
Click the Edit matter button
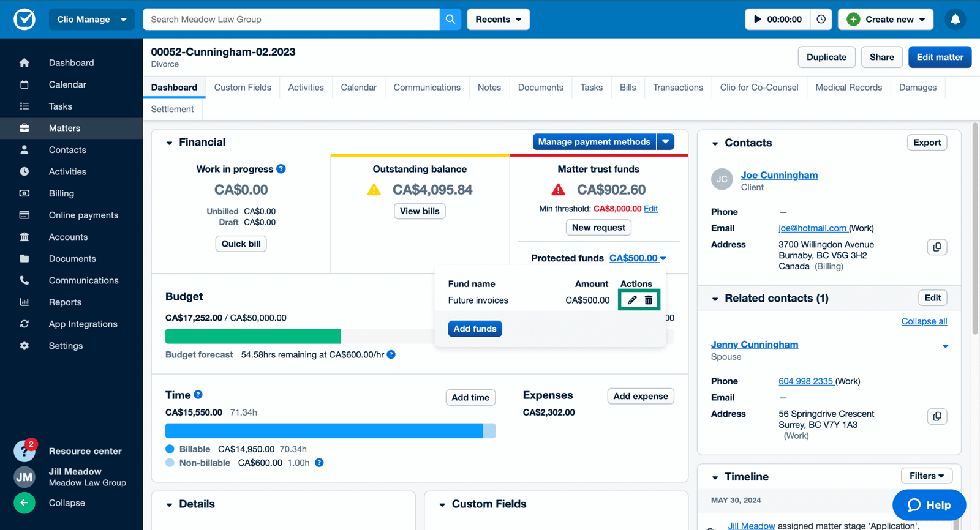pos(940,57)
